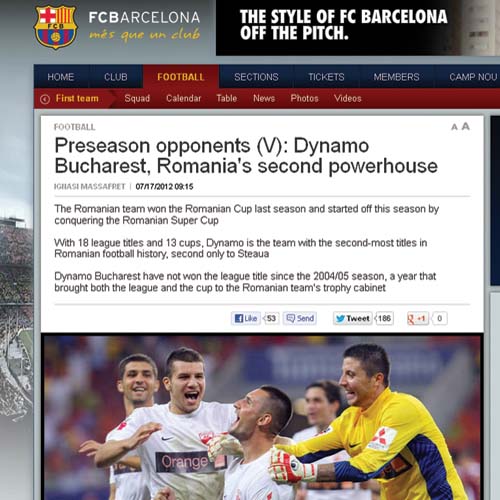Viewport: 500px width, 500px height.
Task: Tweet this article via Twitter button
Action: 353,319
